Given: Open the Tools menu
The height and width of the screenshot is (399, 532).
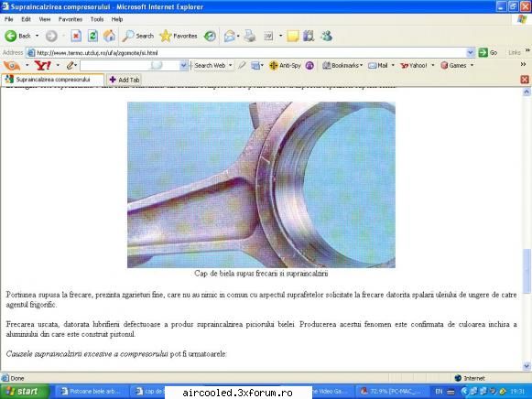Looking at the screenshot, I should coord(97,19).
